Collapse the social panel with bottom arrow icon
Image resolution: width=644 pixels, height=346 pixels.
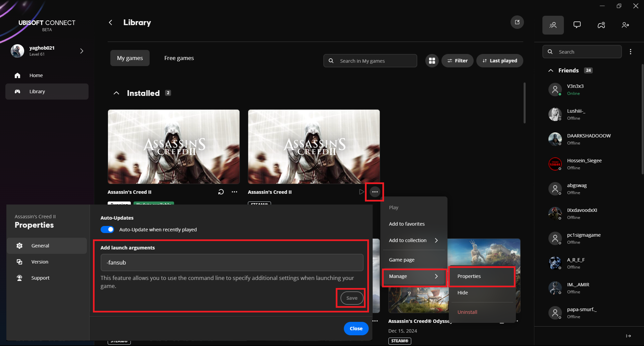click(x=628, y=336)
